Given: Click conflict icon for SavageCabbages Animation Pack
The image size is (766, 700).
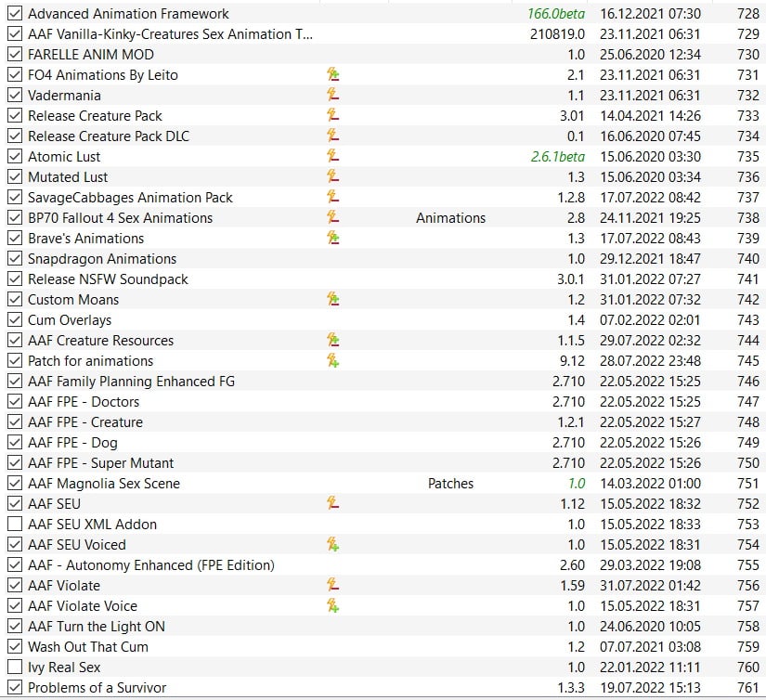Looking at the screenshot, I should (x=333, y=198).
